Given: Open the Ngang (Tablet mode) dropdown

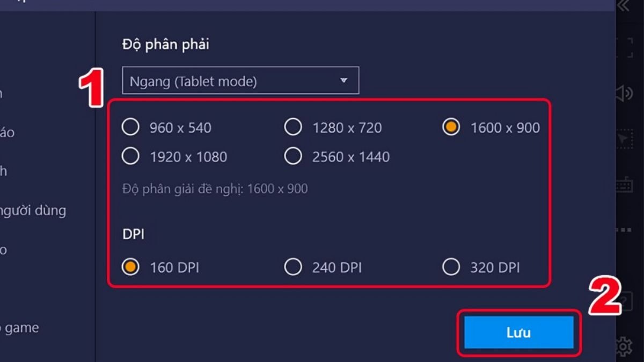Looking at the screenshot, I should [x=240, y=81].
